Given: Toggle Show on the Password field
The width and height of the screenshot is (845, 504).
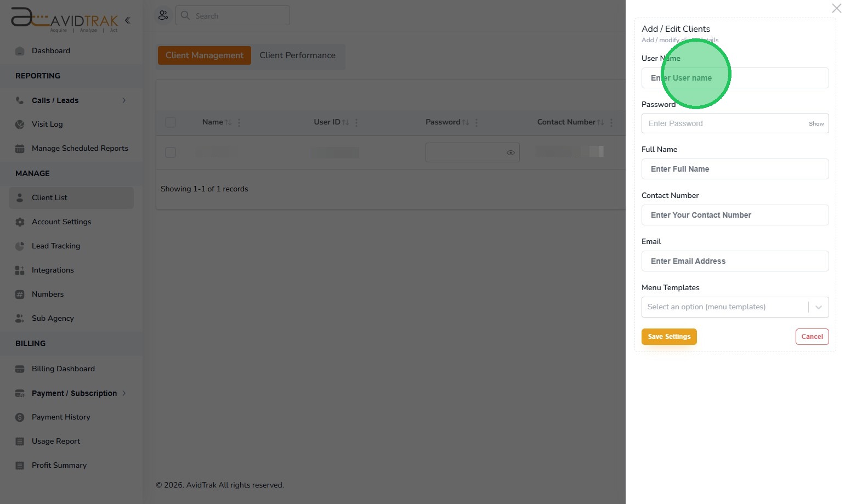Looking at the screenshot, I should [x=816, y=124].
